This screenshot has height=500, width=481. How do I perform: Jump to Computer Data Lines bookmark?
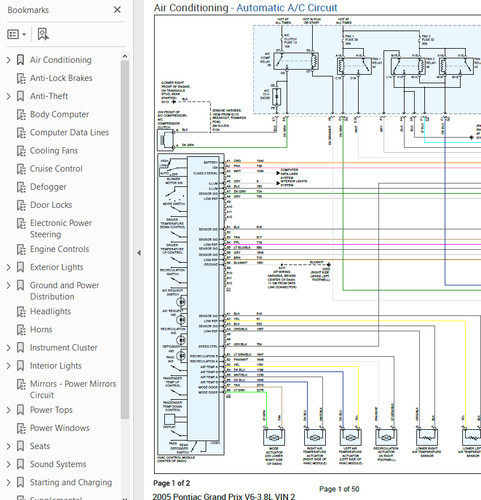[69, 132]
